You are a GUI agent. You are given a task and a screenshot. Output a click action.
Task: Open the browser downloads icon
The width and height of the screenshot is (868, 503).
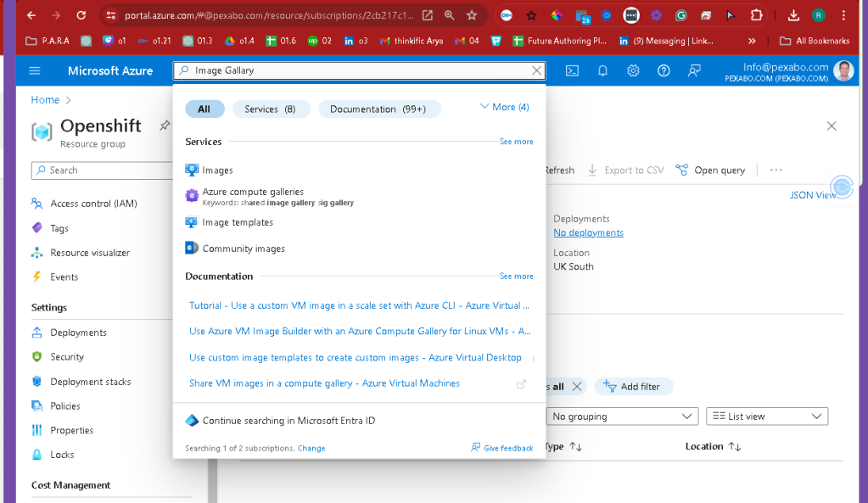coord(793,15)
